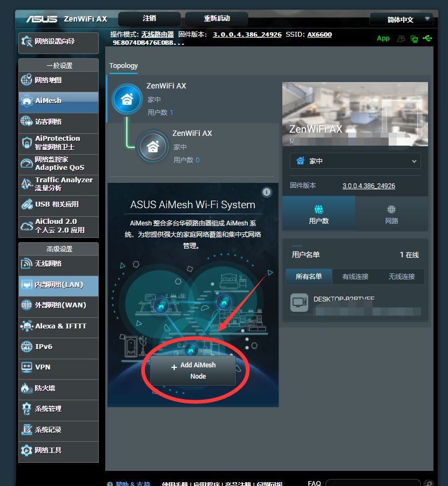
Task: Open IPv6 settings via its icon
Action: click(x=26, y=346)
